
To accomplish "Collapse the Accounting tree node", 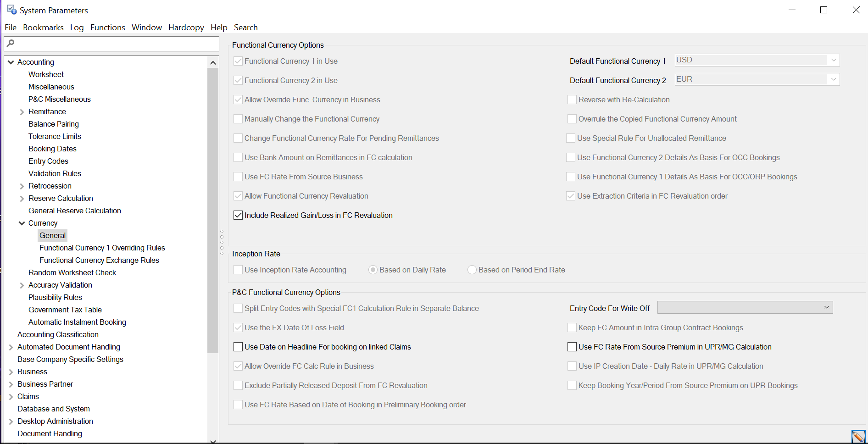I will point(11,62).
